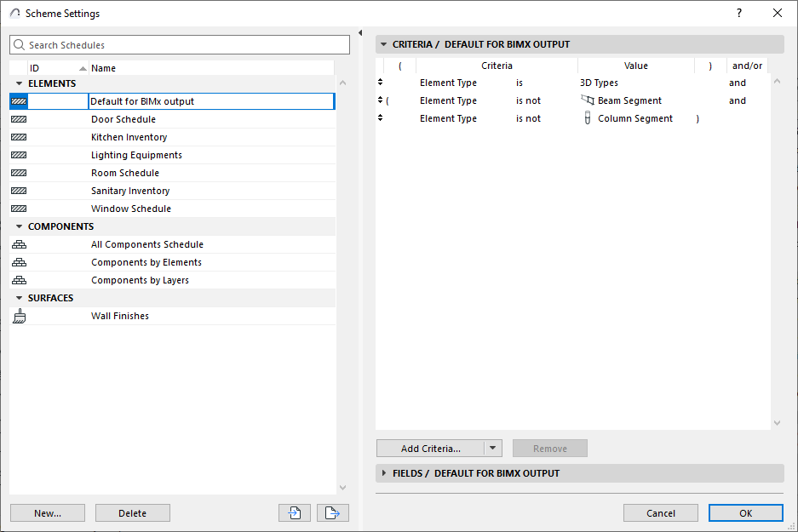Viewport: 798px width, 532px height.
Task: Click the New... button
Action: pos(48,512)
